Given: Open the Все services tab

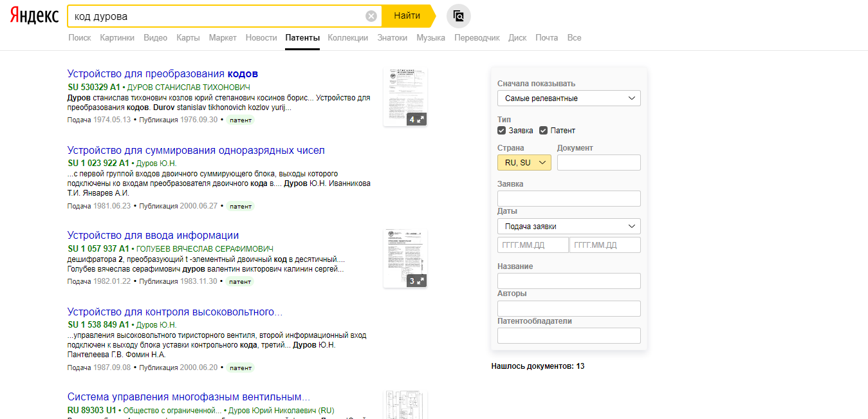Looking at the screenshot, I should click(x=574, y=38).
